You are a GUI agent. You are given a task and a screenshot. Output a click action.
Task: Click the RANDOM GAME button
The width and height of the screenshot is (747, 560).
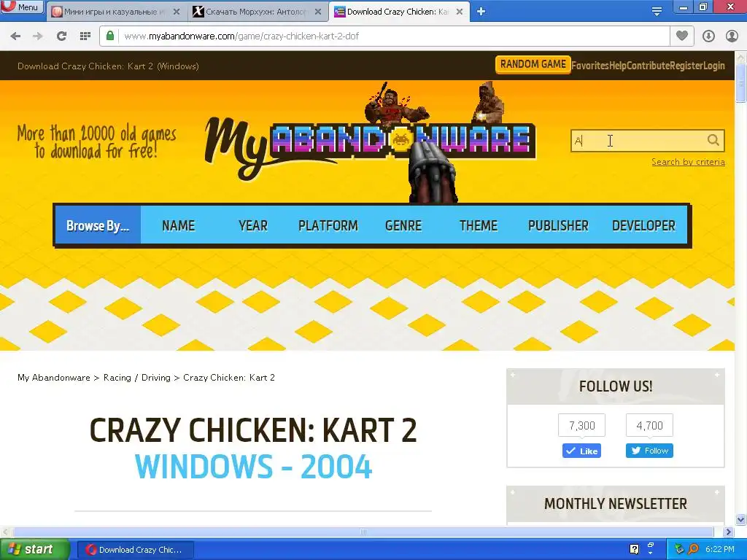click(x=533, y=64)
